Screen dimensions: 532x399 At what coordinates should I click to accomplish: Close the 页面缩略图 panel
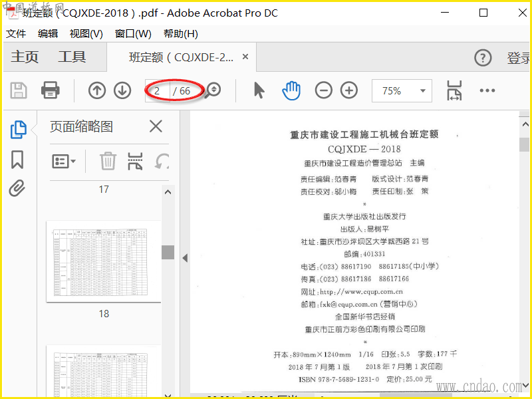156,126
